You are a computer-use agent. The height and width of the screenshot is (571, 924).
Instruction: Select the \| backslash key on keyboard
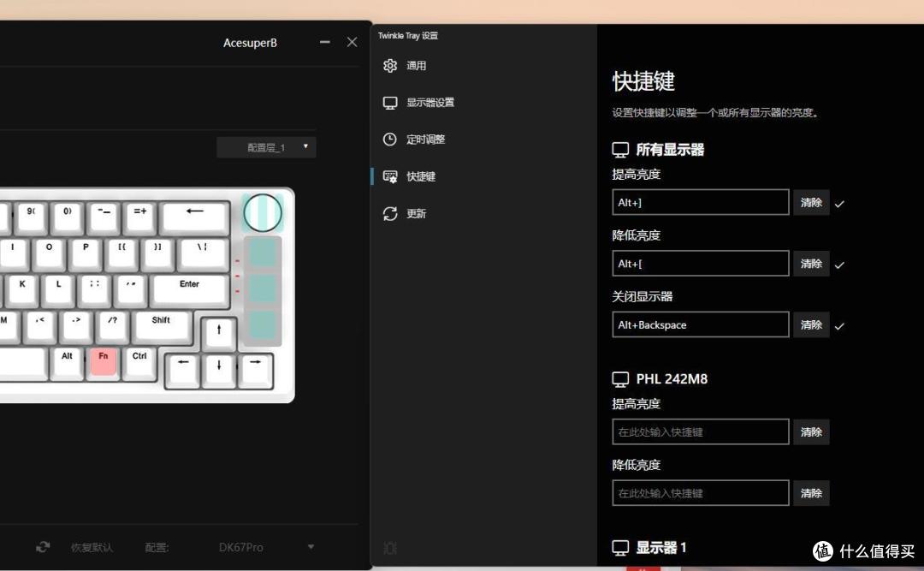pyautogui.click(x=202, y=253)
